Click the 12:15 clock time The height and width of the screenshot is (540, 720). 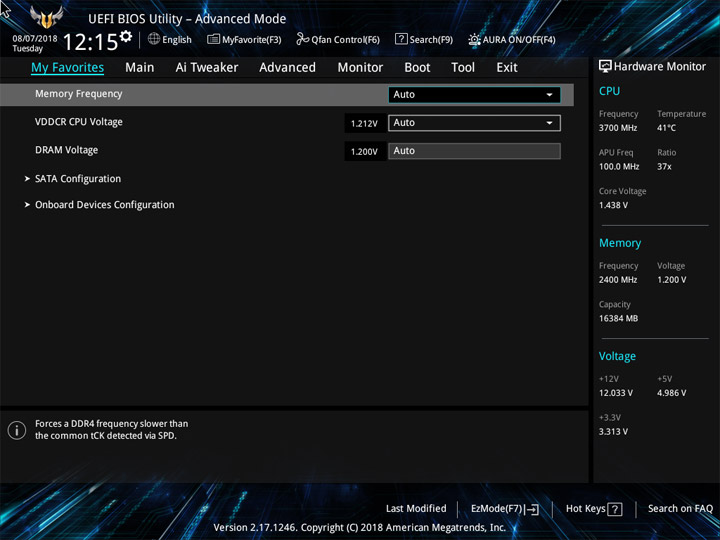90,42
